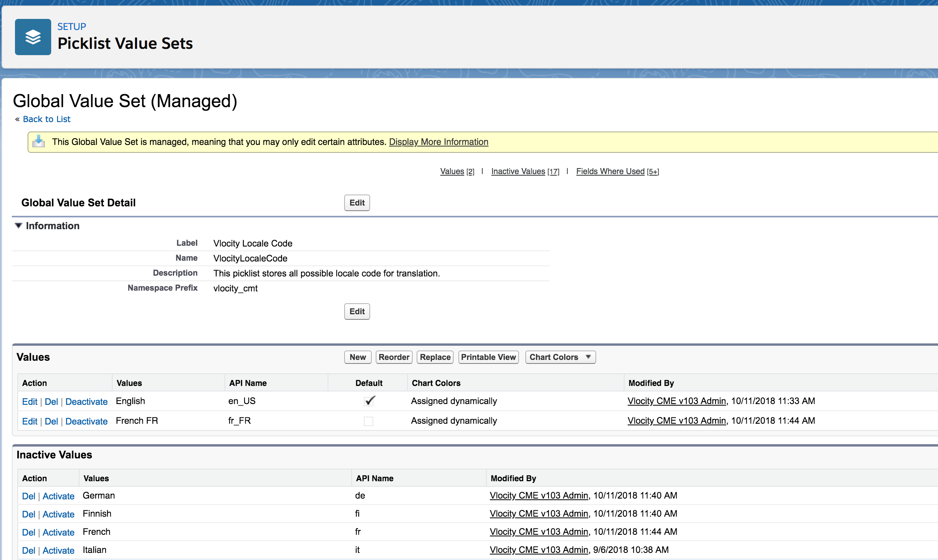938x560 pixels.
Task: Click the Replace button
Action: (435, 357)
